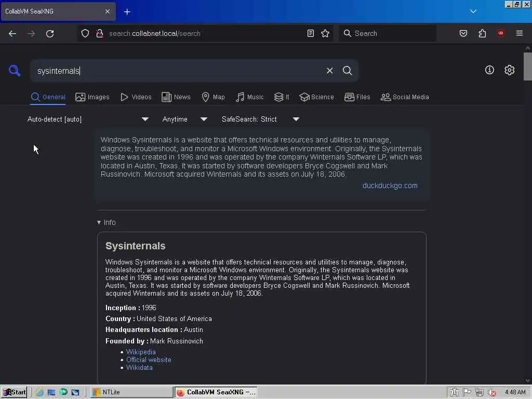
Task: Open the Windows Start button
Action: tap(14, 392)
